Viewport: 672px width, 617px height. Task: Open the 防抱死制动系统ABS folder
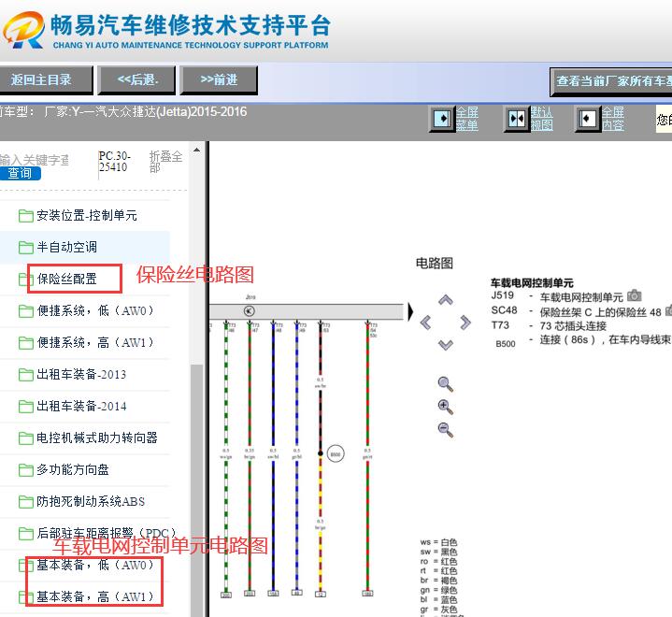click(82, 501)
